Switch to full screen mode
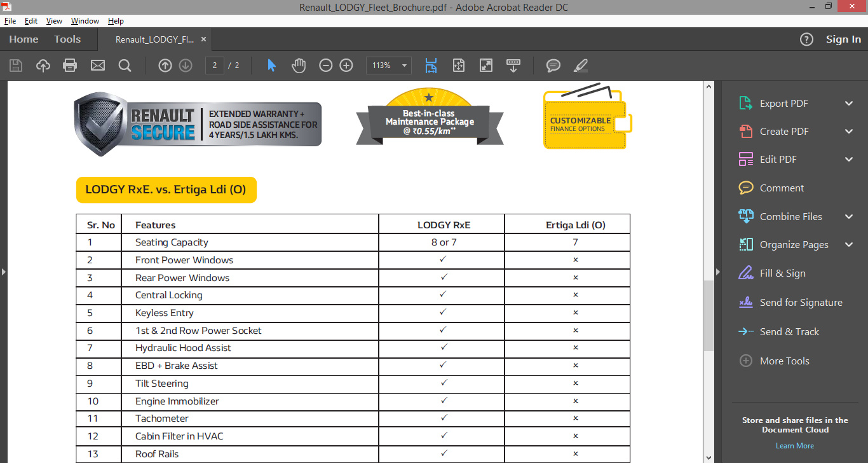Viewport: 868px width, 463px height. click(486, 66)
